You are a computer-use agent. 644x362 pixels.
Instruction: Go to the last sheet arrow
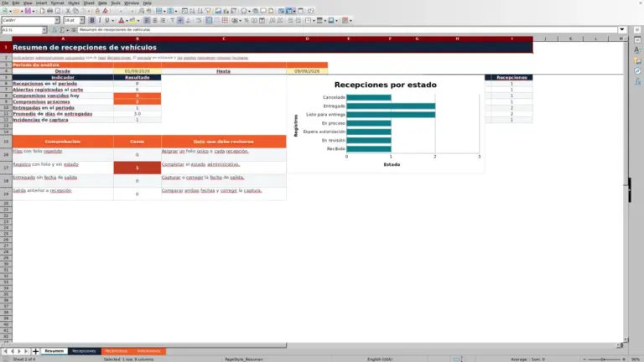coord(26,351)
